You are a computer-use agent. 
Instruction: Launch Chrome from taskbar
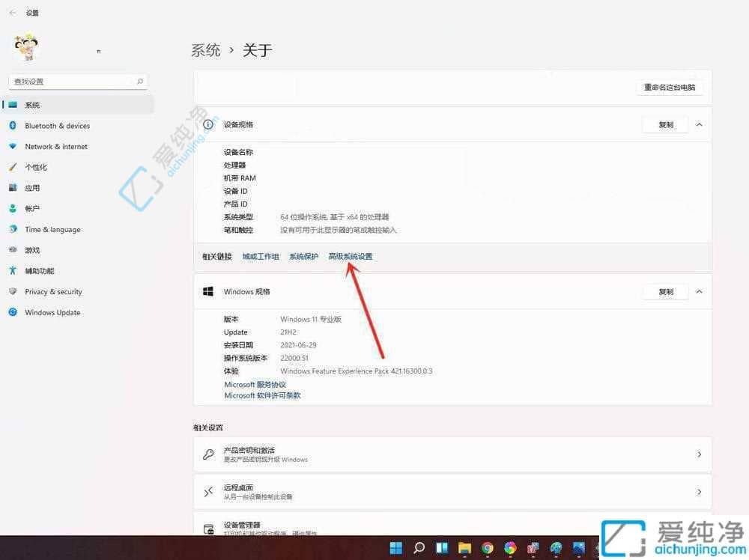click(x=488, y=548)
